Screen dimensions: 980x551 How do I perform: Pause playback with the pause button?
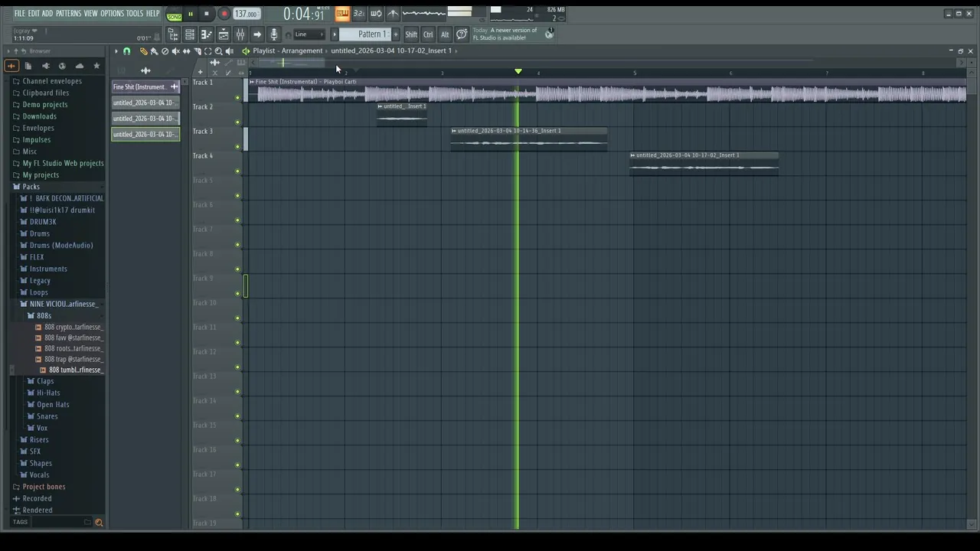[191, 14]
